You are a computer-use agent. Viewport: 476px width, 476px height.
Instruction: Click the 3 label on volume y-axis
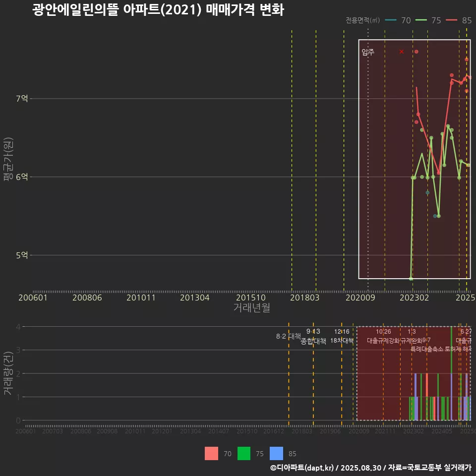(x=18, y=350)
